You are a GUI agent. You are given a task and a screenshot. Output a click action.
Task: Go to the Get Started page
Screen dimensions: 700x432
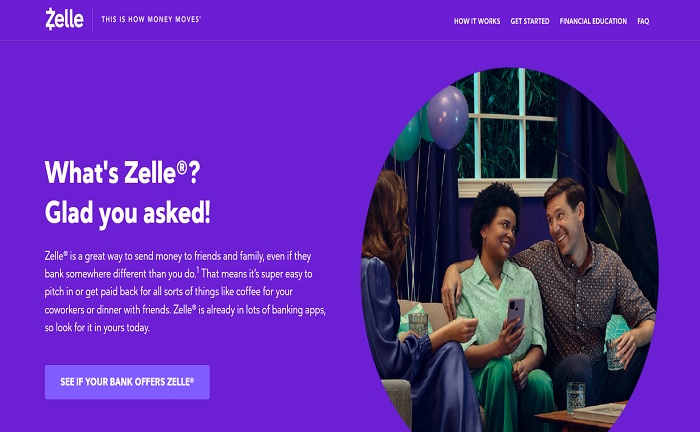tap(530, 21)
